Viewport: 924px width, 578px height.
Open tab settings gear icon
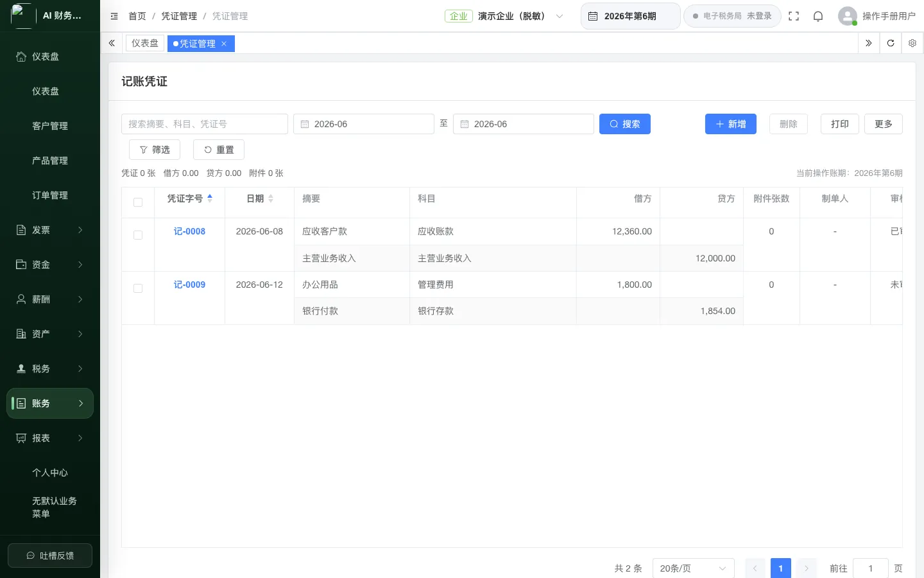pyautogui.click(x=912, y=43)
